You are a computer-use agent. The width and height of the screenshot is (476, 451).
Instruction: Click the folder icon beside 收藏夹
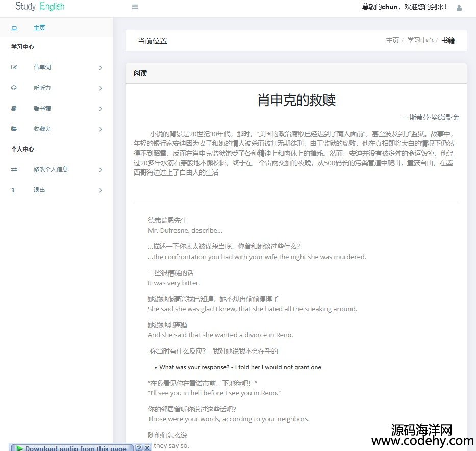14,129
